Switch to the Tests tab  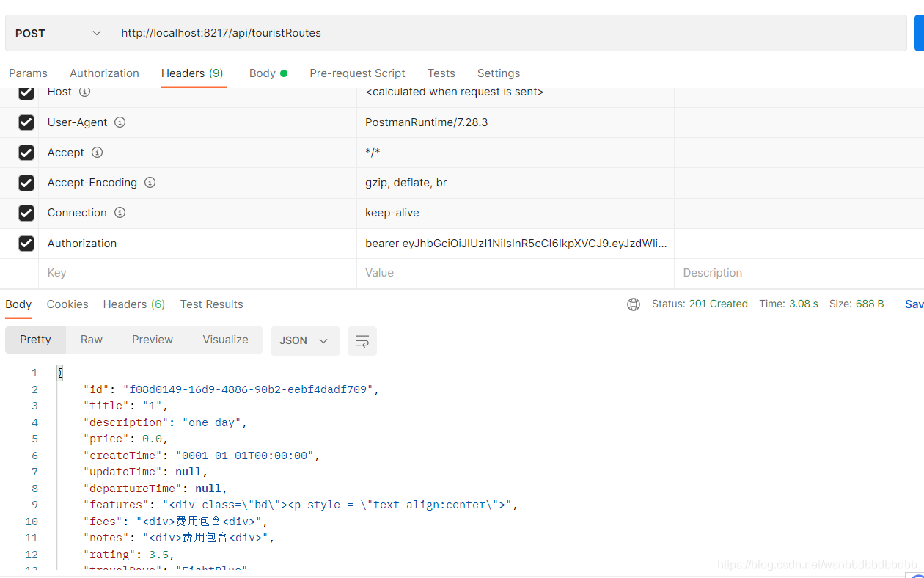pos(441,73)
